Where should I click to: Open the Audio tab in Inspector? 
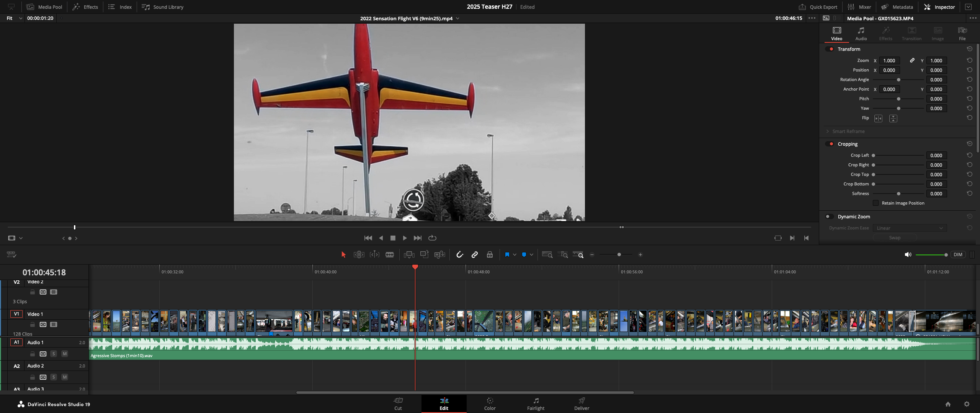pos(861,34)
